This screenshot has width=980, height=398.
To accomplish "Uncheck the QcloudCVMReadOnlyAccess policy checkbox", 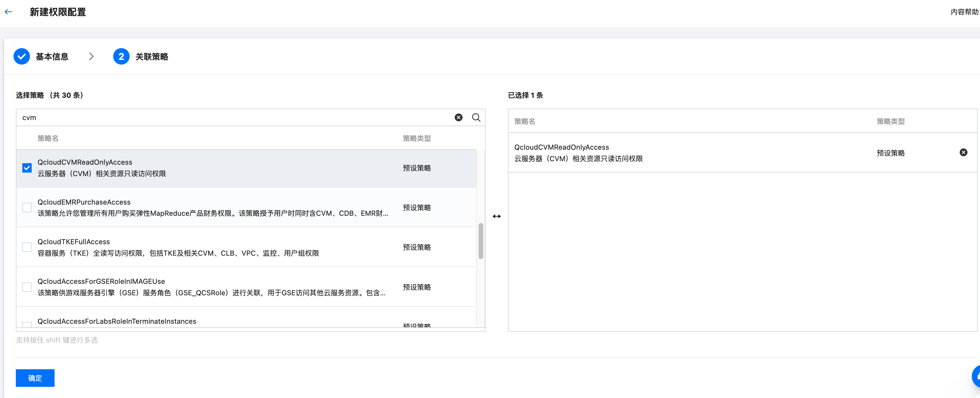I will (27, 168).
